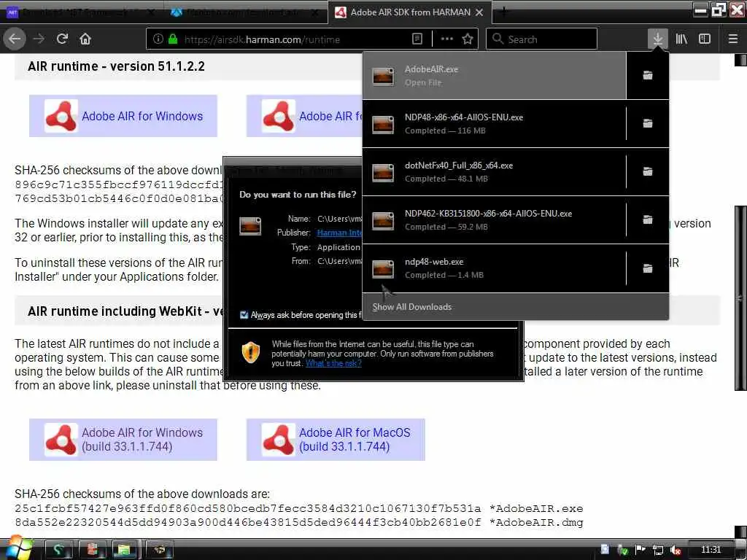747x560 pixels.
Task: Click the Action Center flag tray icon
Action: click(640, 550)
